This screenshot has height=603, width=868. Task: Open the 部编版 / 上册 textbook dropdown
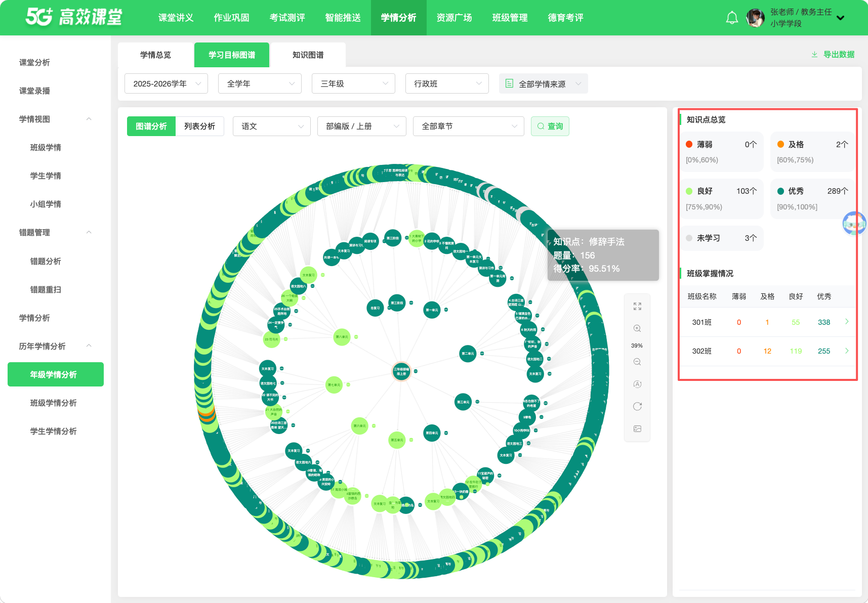tap(362, 126)
